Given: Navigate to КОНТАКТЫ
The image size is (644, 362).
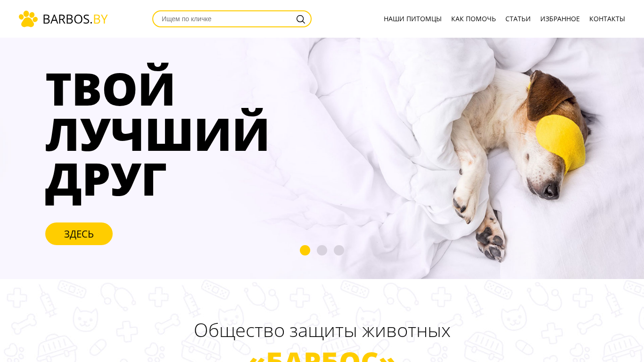Looking at the screenshot, I should [607, 19].
